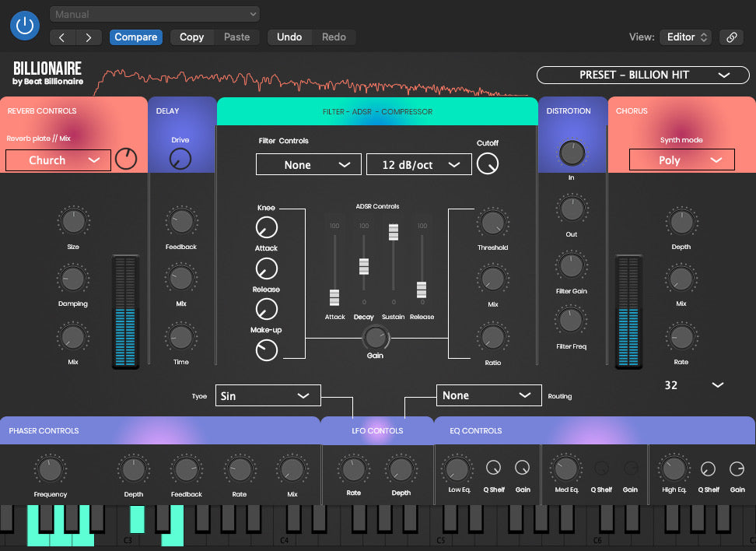Click the LFO Rate knob
This screenshot has height=551, width=756.
click(x=353, y=469)
